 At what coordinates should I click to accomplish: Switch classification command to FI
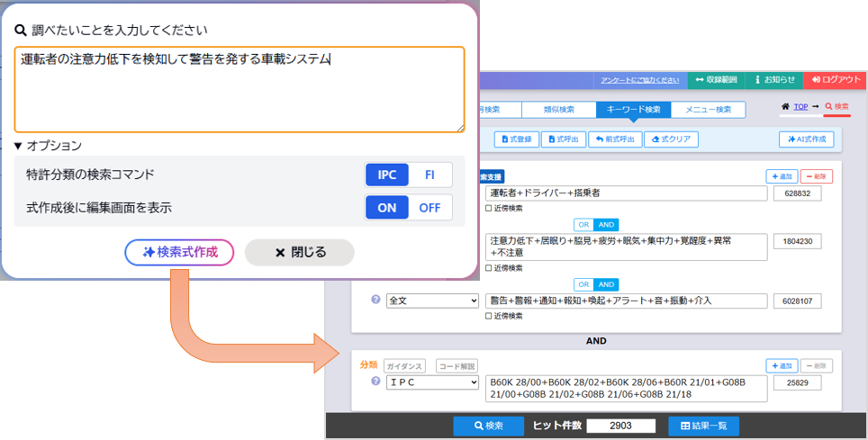430,175
